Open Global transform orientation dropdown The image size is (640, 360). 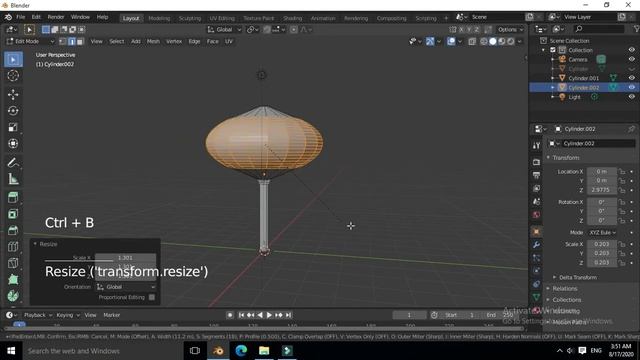[x=224, y=29]
